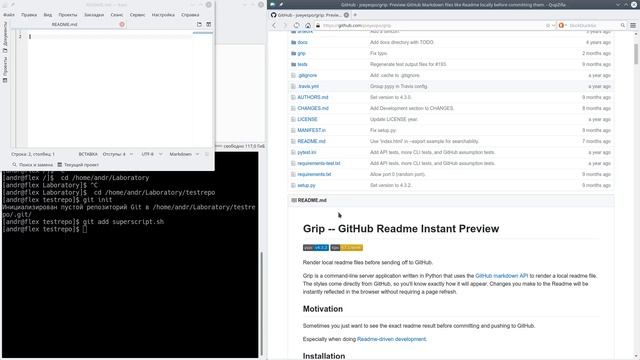Open the grip folder in repository
Image resolution: width=640 pixels, height=360 pixels.
tap(301, 53)
